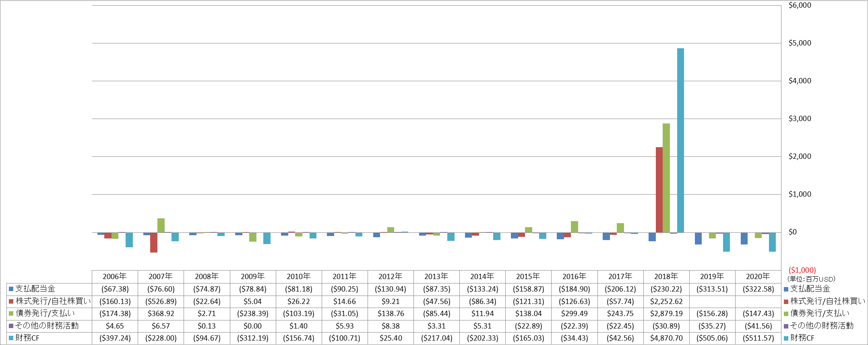Select the cyan 2020年 財務CF bar
This screenshot has height=345, width=868.
(772, 242)
